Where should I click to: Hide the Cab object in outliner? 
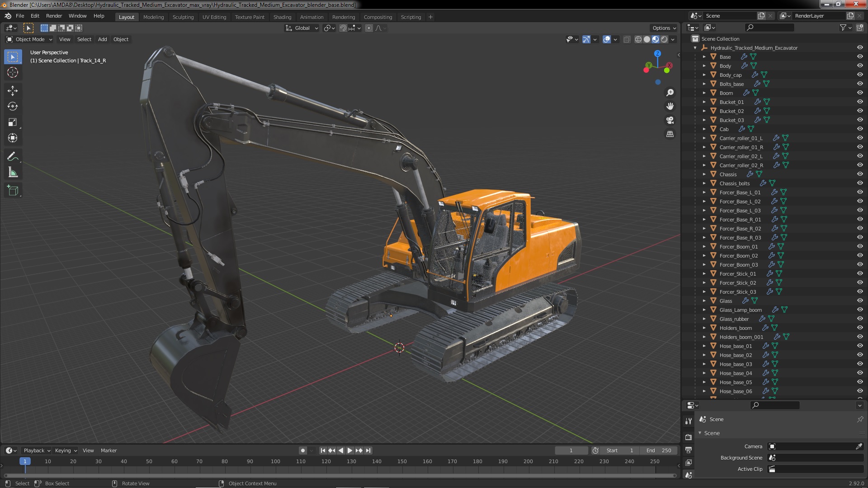860,129
